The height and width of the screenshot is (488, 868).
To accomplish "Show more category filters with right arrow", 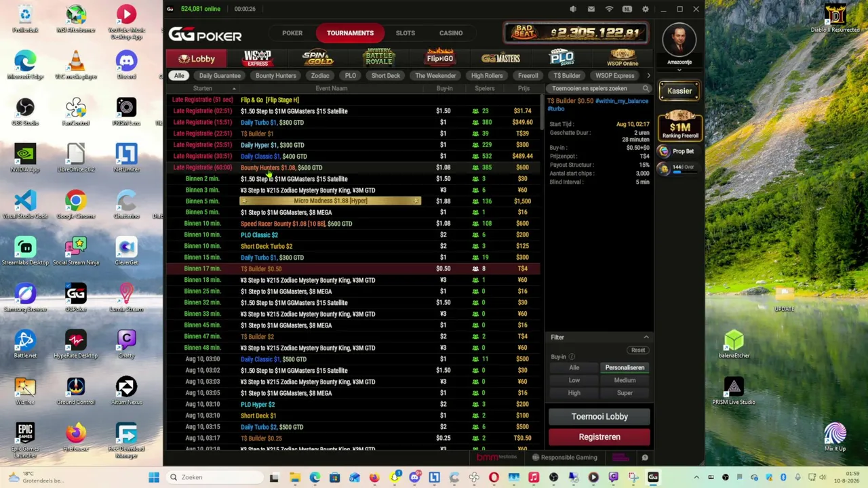I will pyautogui.click(x=648, y=76).
